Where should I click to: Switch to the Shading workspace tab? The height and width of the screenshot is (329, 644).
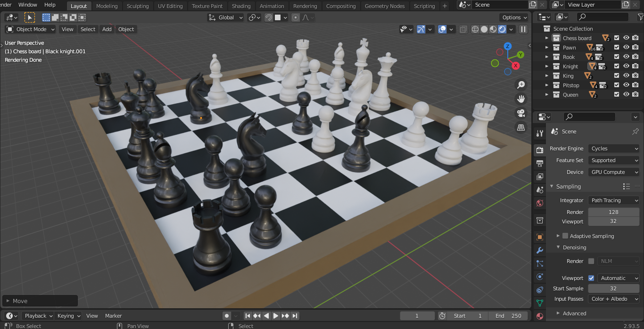tap(241, 6)
